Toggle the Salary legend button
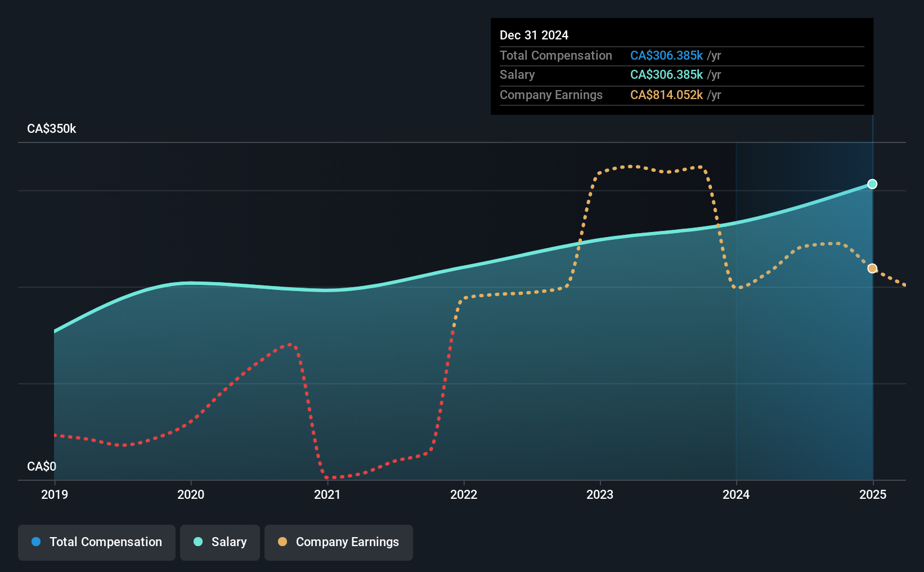Viewport: 924px width, 572px height. 220,542
